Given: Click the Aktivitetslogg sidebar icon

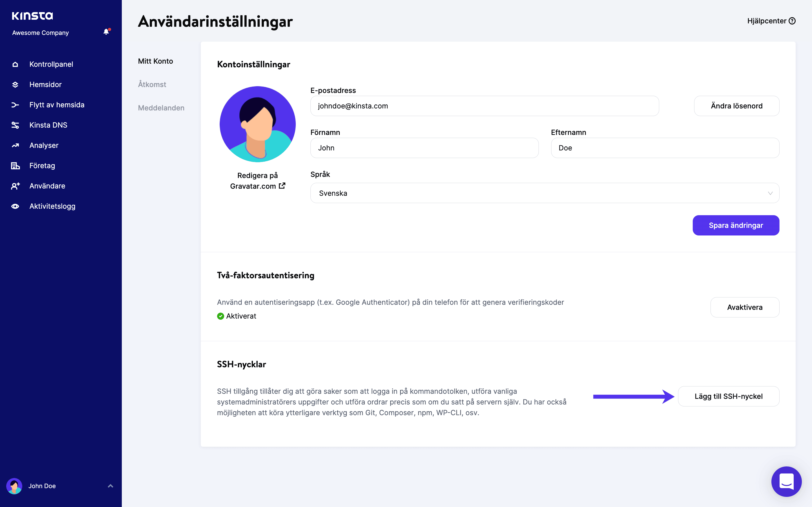Looking at the screenshot, I should point(16,206).
